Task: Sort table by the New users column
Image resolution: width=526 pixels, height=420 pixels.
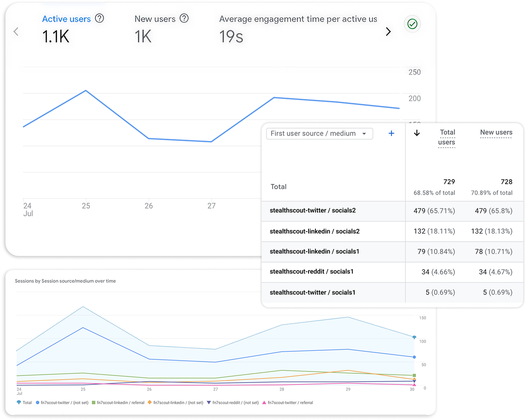Action: pos(496,132)
